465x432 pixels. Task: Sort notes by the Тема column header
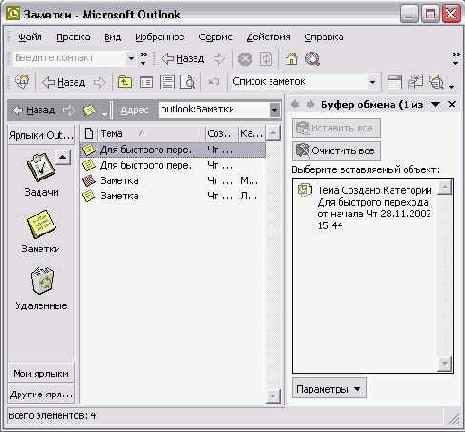point(151,134)
